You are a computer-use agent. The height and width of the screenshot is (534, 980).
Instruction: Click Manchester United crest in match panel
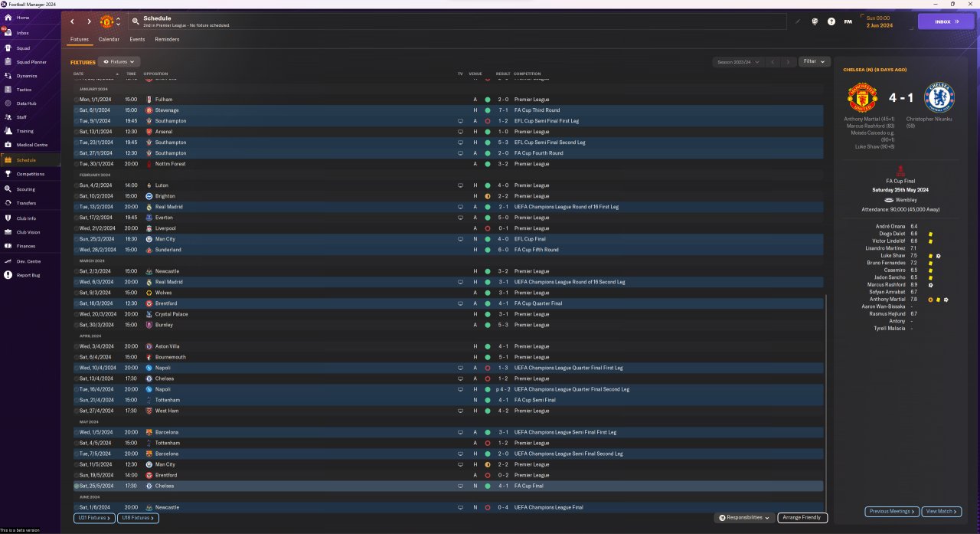click(x=862, y=97)
